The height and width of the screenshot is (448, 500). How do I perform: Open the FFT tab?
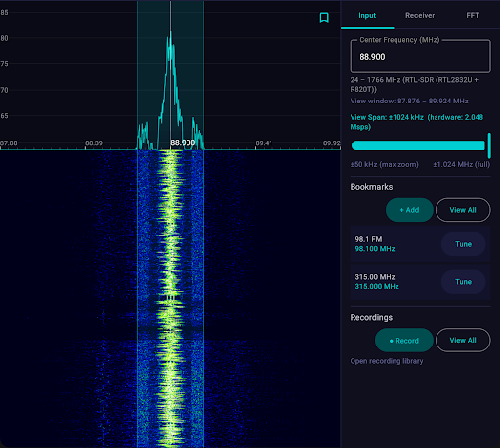pyautogui.click(x=473, y=15)
